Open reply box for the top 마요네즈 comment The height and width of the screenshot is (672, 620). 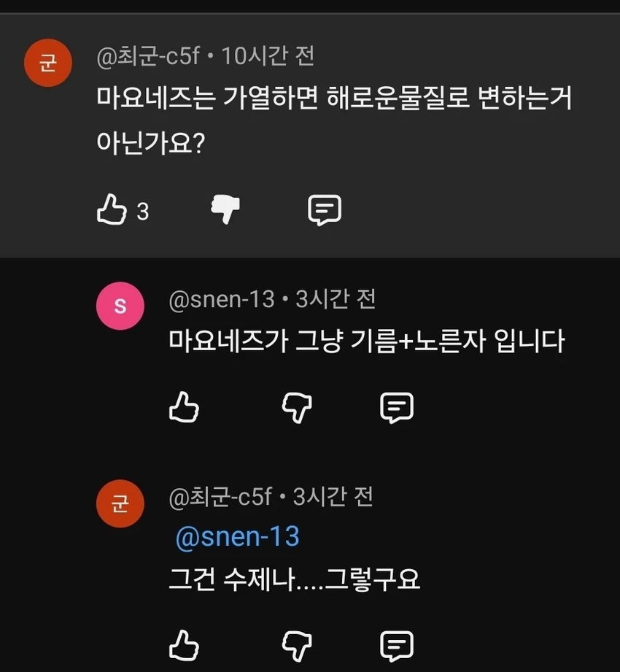(x=325, y=210)
